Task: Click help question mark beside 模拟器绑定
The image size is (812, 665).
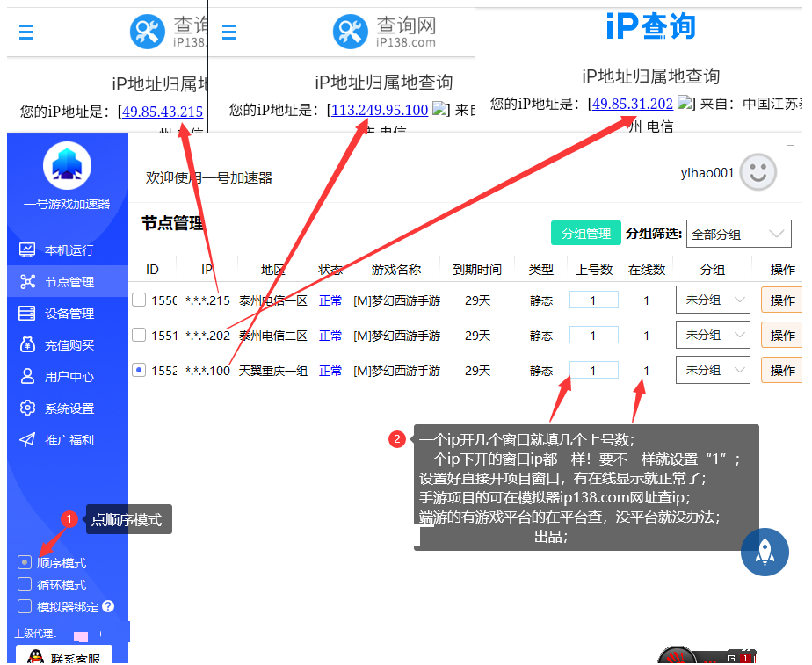Action: [x=108, y=606]
